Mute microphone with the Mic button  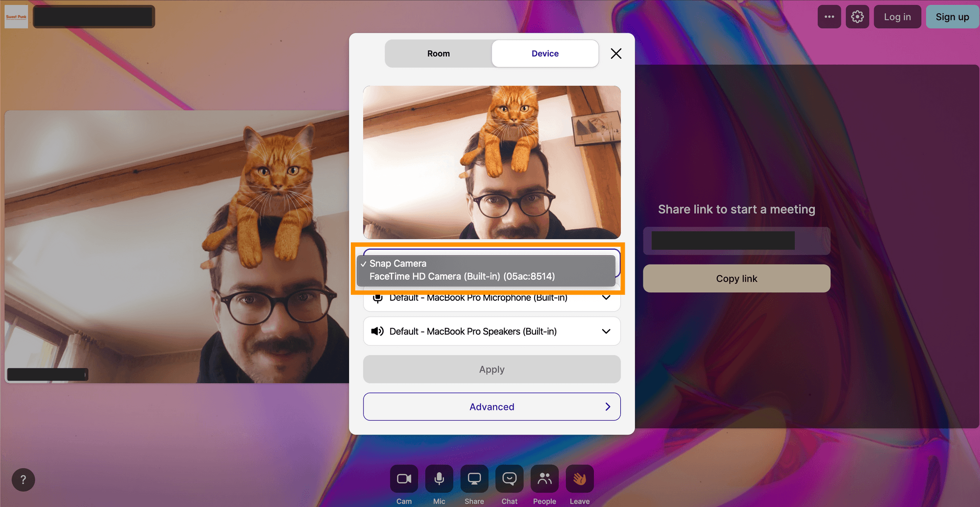[x=439, y=479]
